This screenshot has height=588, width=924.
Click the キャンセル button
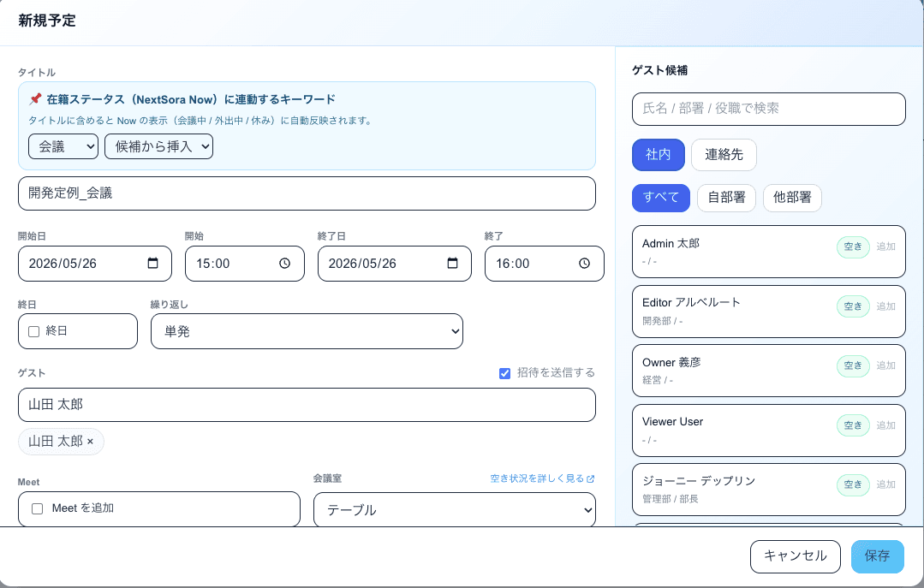point(795,556)
